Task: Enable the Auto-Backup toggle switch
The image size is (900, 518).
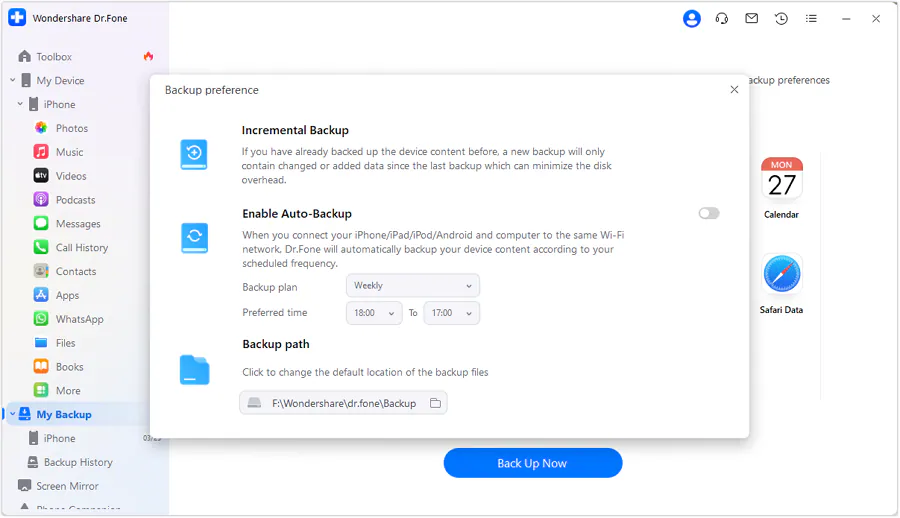Action: click(x=709, y=213)
